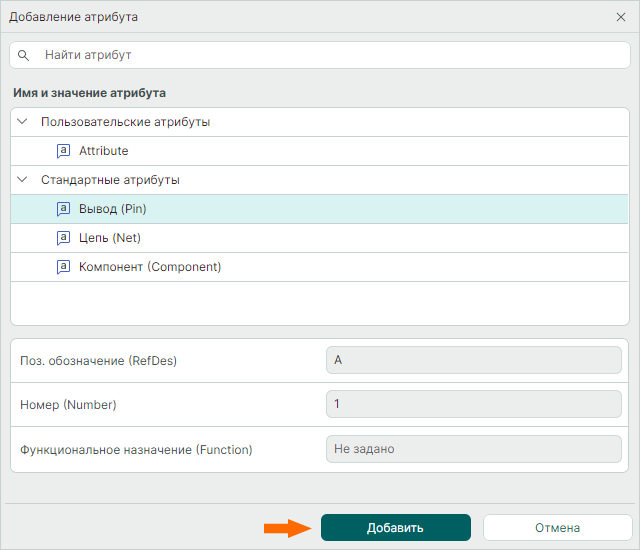This screenshot has height=550, width=640.
Task: Focus the Найти атрибут search field
Action: point(330,55)
